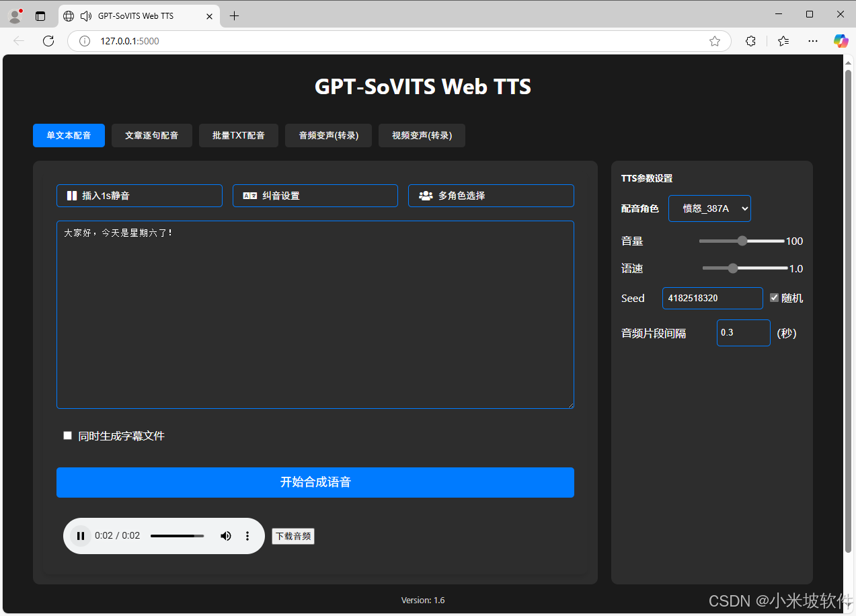The width and height of the screenshot is (856, 616).
Task: Pause audio playback in the player
Action: (x=81, y=535)
